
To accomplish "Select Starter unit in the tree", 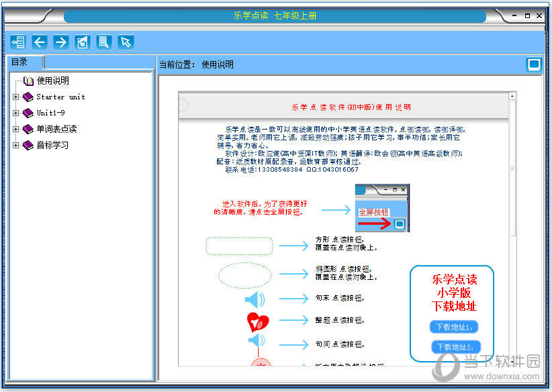I will point(60,97).
